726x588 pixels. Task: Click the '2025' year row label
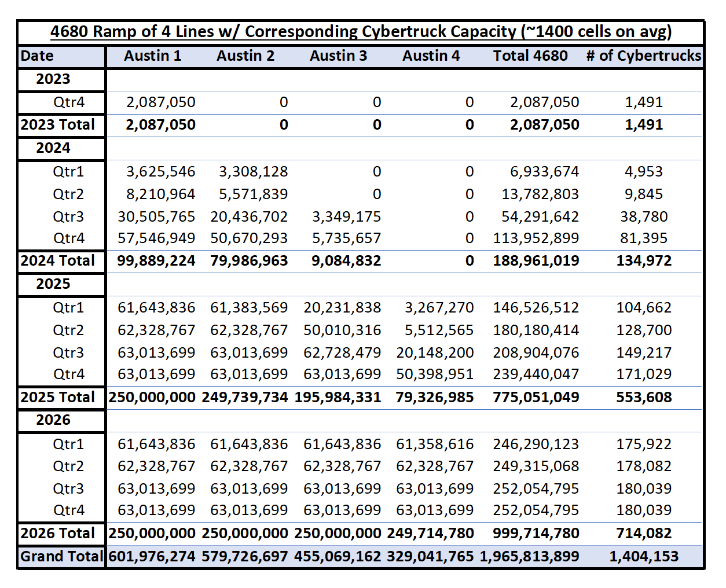53,284
